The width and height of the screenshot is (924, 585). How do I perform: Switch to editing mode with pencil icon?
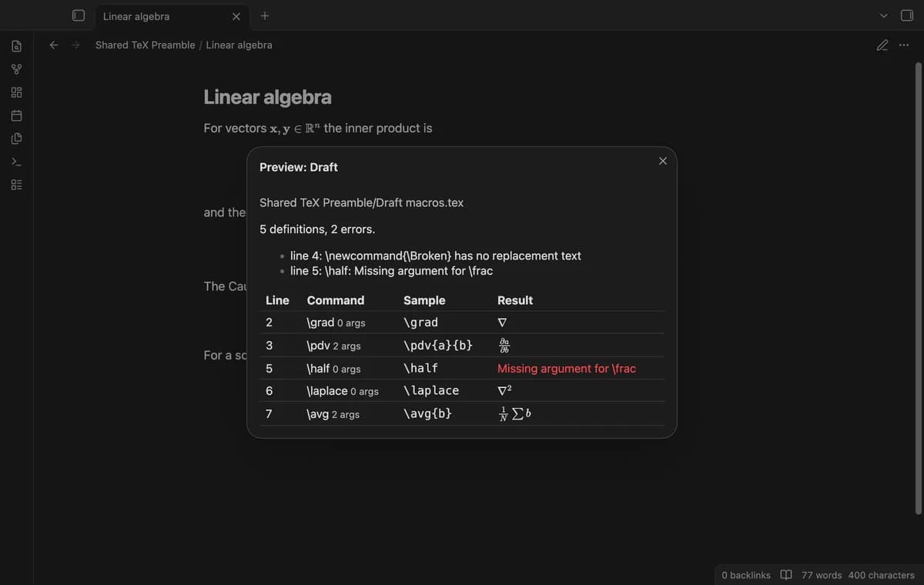click(882, 45)
